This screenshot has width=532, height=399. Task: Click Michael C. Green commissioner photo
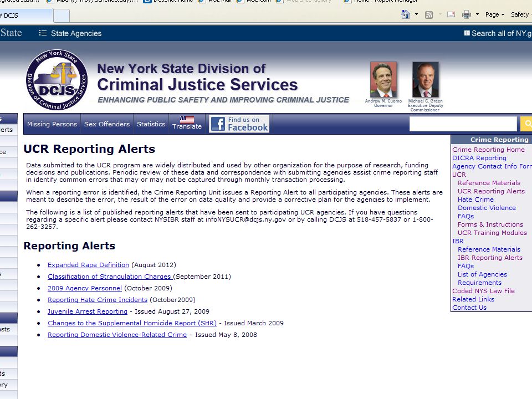[x=426, y=80]
